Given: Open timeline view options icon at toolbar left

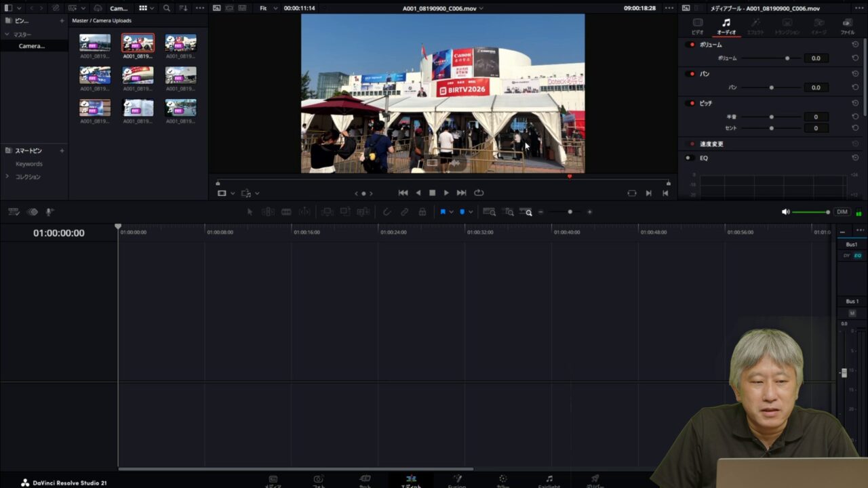Looking at the screenshot, I should (14, 211).
